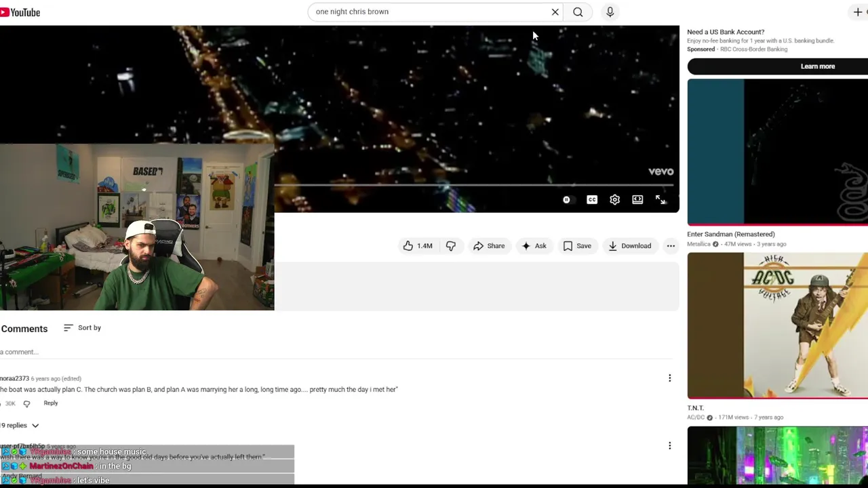Open Metallica channel link
The height and width of the screenshot is (488, 868).
point(698,244)
